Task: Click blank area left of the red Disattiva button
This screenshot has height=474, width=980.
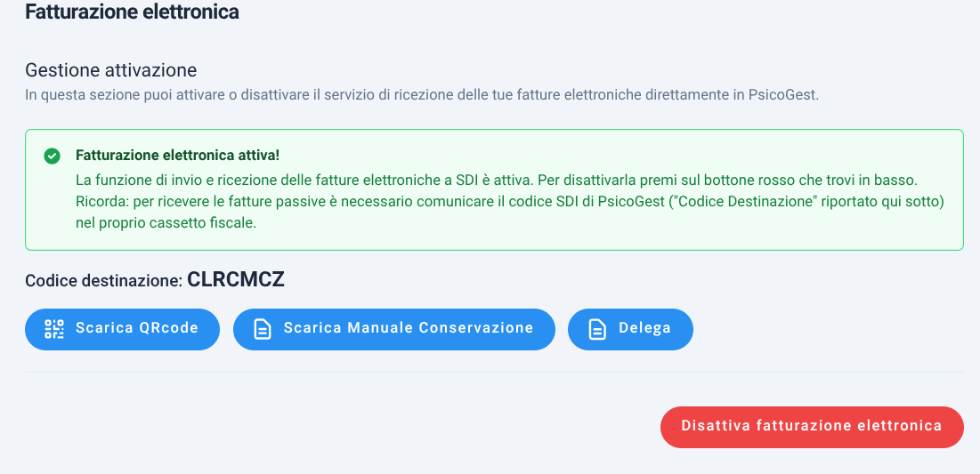Action: [337, 427]
